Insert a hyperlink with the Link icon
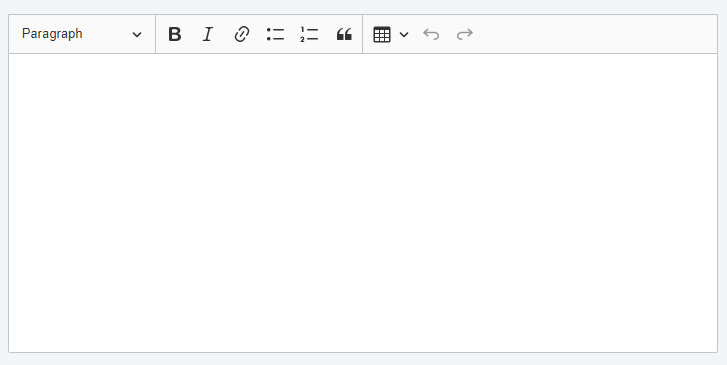Viewport: 727px width, 365px height. tap(242, 34)
